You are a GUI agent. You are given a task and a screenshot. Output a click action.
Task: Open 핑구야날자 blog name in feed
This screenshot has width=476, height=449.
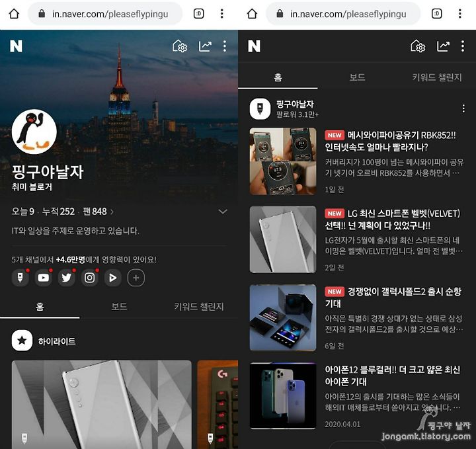pos(295,104)
